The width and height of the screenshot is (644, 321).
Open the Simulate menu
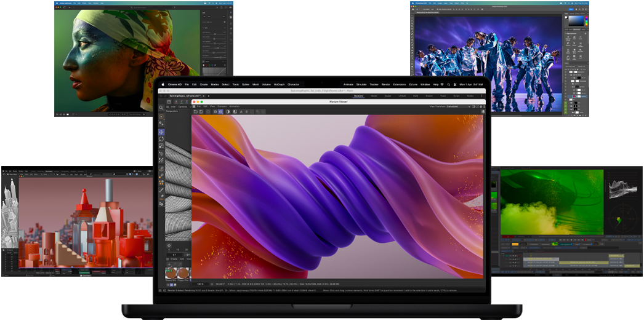(361, 84)
